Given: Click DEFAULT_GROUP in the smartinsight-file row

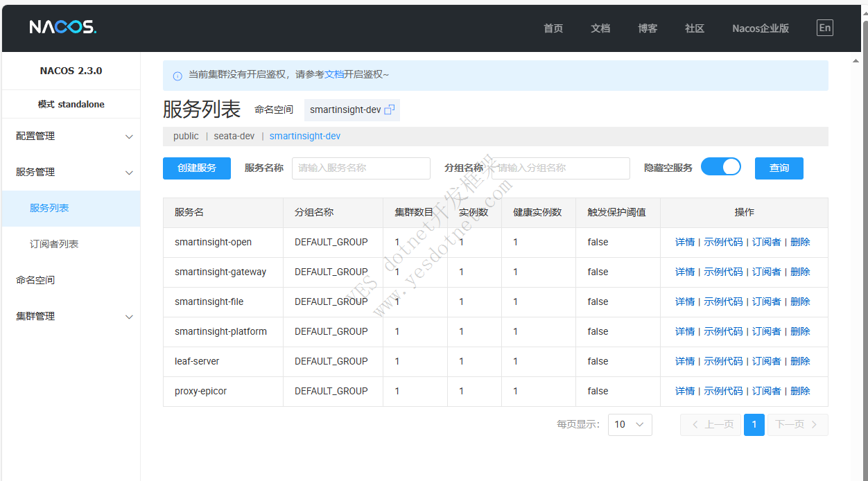Looking at the screenshot, I should (x=331, y=302).
